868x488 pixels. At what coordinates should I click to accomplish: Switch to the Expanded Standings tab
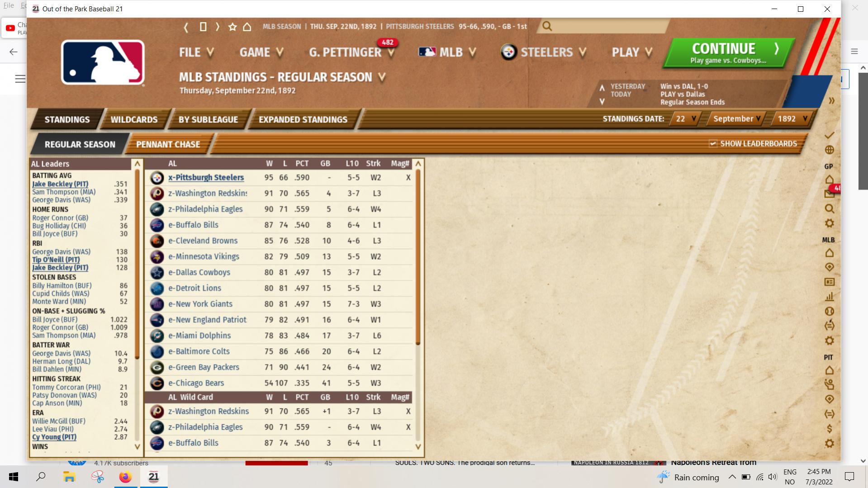[x=303, y=120]
